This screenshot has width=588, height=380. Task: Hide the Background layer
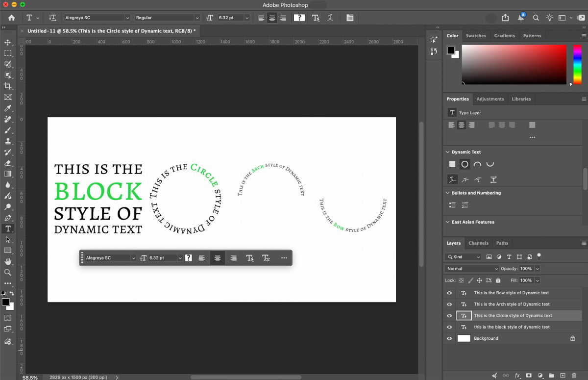click(x=449, y=338)
